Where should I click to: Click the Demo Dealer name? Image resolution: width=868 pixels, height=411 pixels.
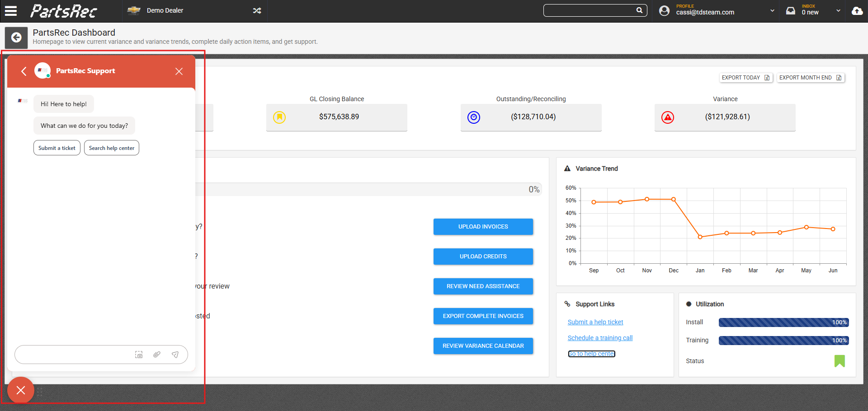165,10
